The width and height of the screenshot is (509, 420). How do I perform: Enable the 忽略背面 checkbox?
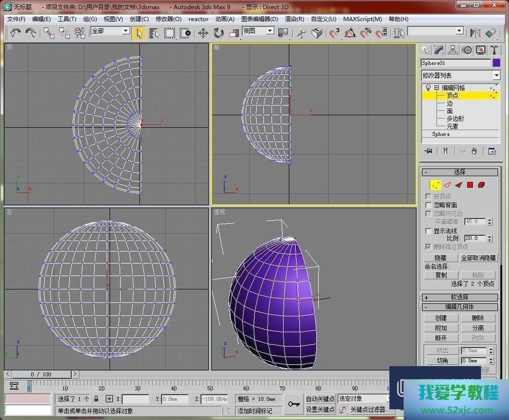pos(429,205)
